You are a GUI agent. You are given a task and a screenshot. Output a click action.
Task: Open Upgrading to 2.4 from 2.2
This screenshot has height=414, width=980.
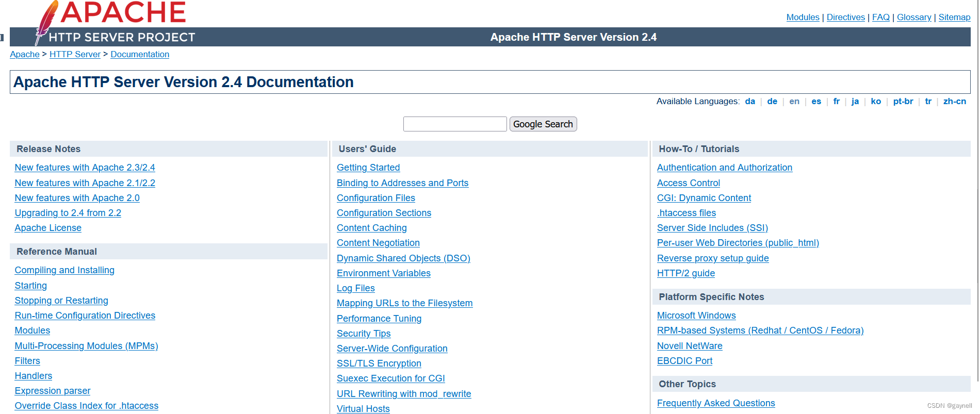pos(68,213)
